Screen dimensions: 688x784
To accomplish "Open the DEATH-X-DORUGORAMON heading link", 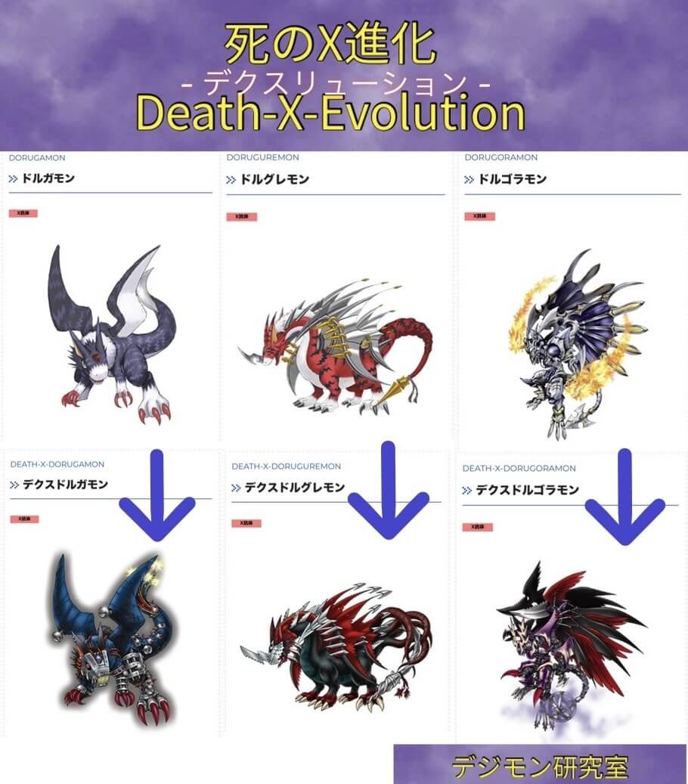I will tap(519, 468).
